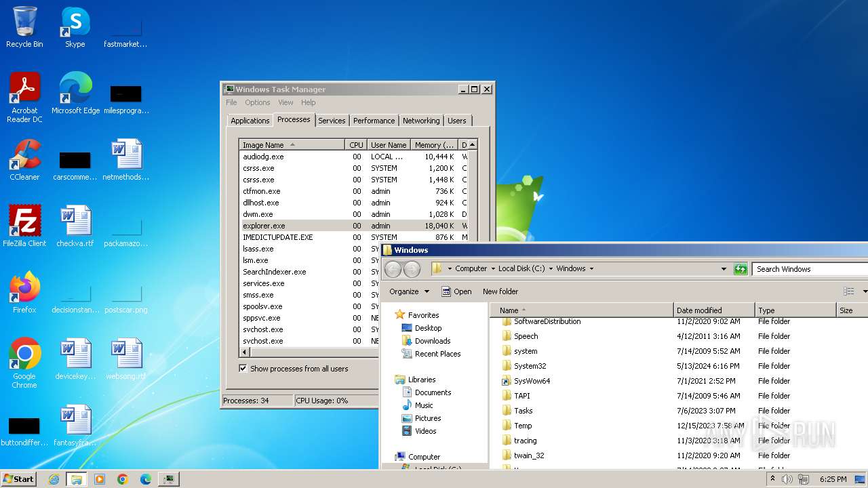Viewport: 868px width, 488px height.
Task: Open FileZilla Client desktop shortcut
Action: click(24, 226)
